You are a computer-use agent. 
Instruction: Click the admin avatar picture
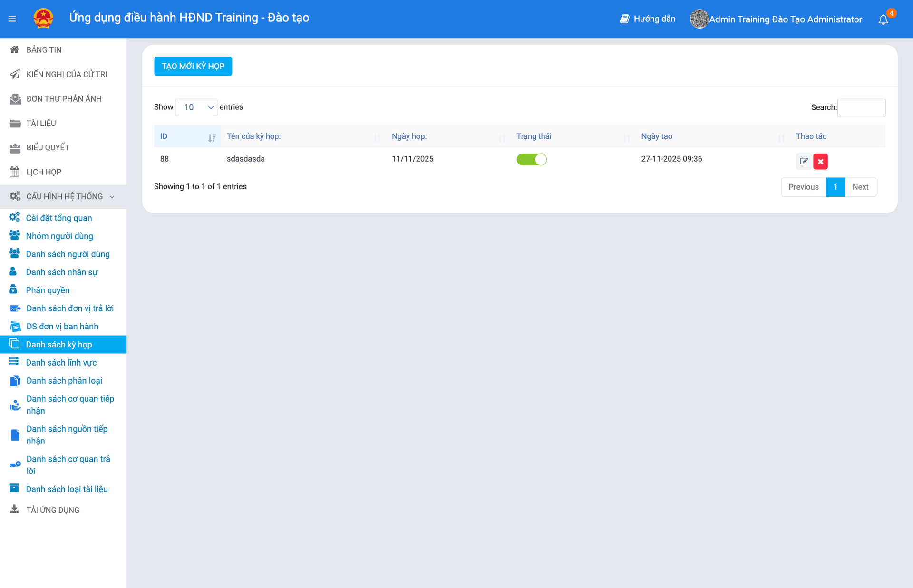pyautogui.click(x=699, y=19)
